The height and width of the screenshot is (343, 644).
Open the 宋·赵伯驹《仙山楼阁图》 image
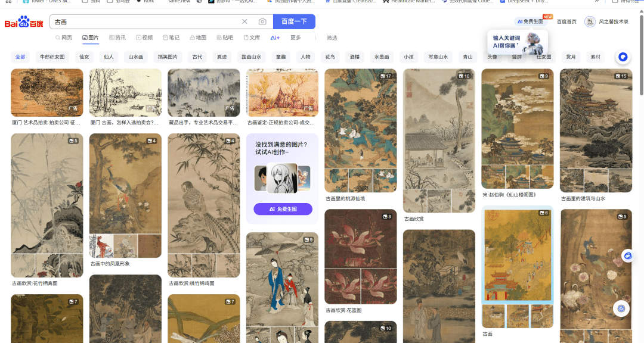pyautogui.click(x=518, y=129)
